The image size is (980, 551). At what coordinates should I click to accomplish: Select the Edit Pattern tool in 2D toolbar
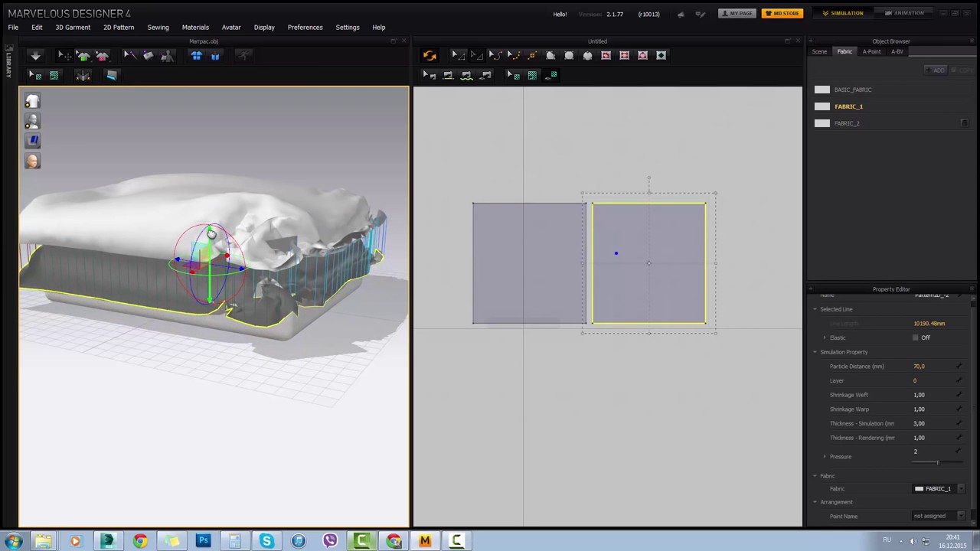475,55
